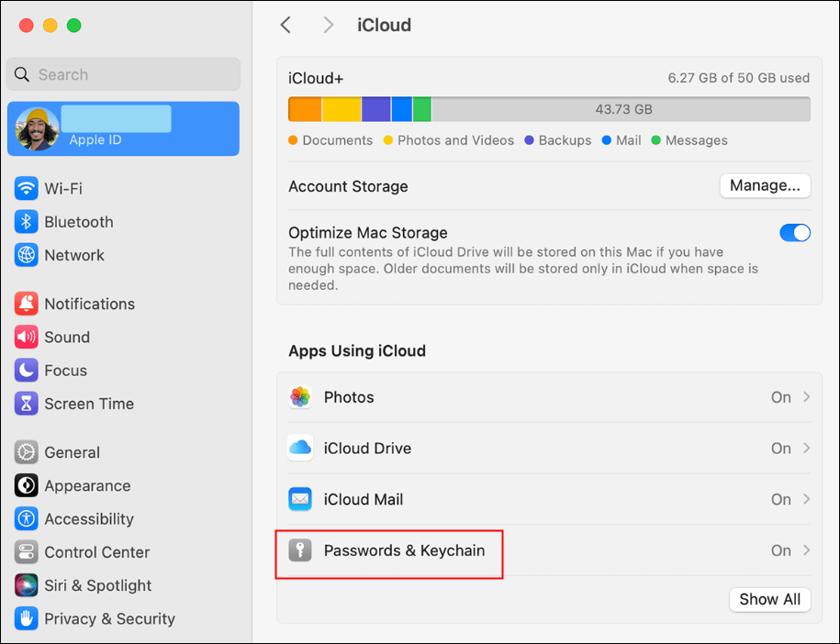Click the iCloud Drive cloud icon

click(x=301, y=448)
